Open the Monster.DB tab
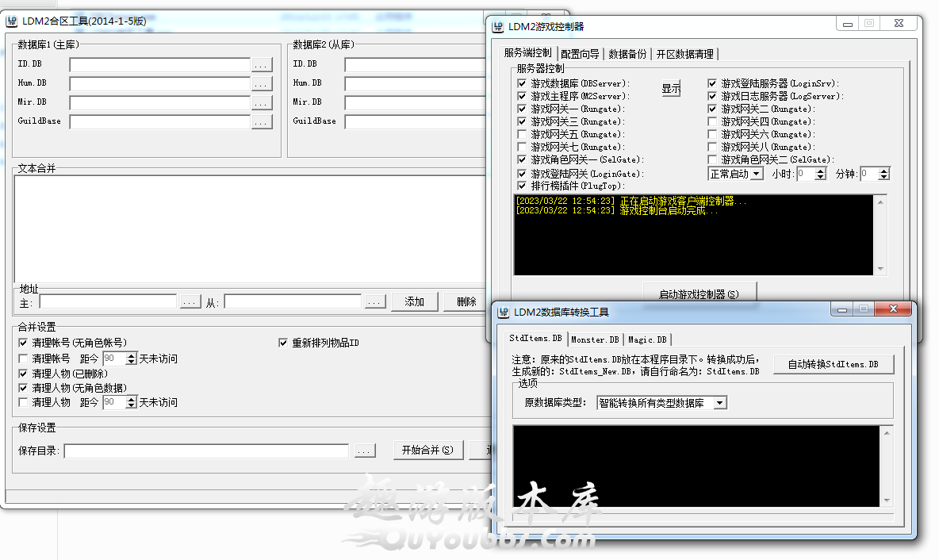 (x=595, y=339)
